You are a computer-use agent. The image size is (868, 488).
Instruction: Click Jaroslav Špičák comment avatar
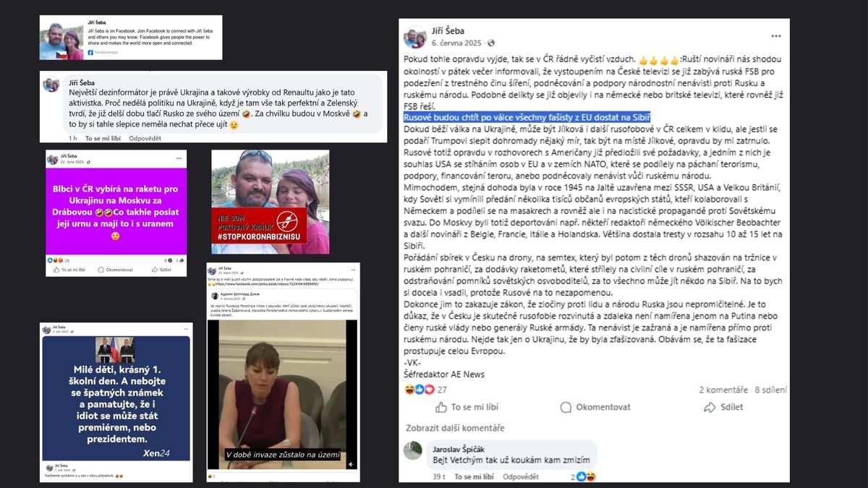(x=413, y=450)
